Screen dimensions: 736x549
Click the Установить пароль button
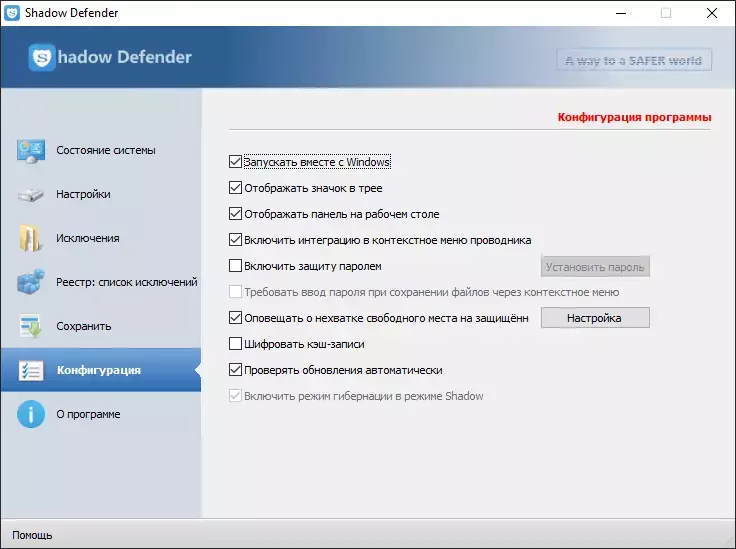coord(595,267)
